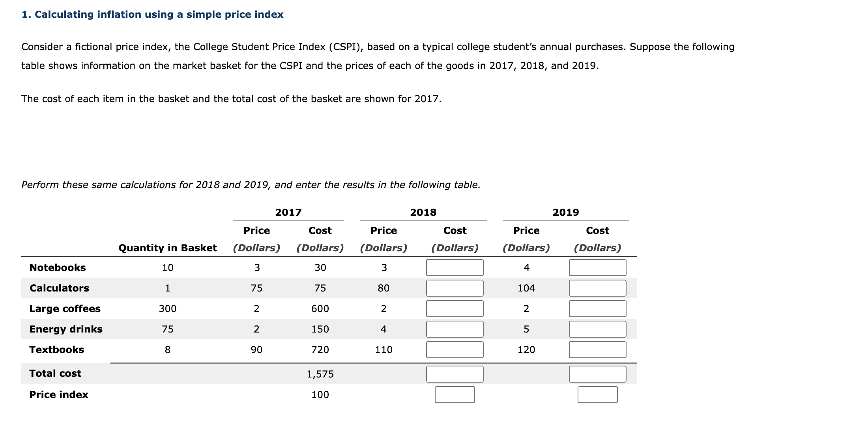Click the 2018 Cost field for Notebooks
Viewport: 868px width, 426px height.
click(x=455, y=268)
